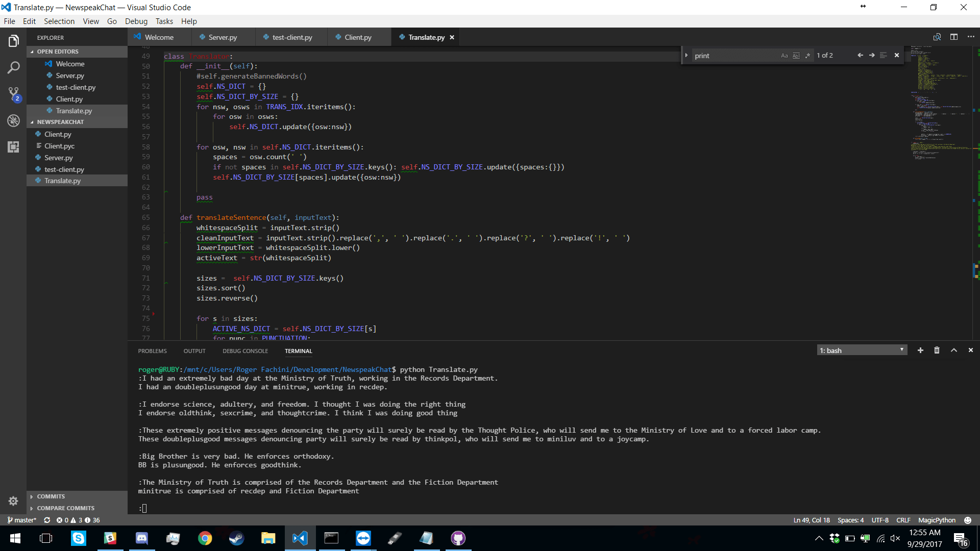Select the Explorer icon in the activity bar

click(14, 40)
